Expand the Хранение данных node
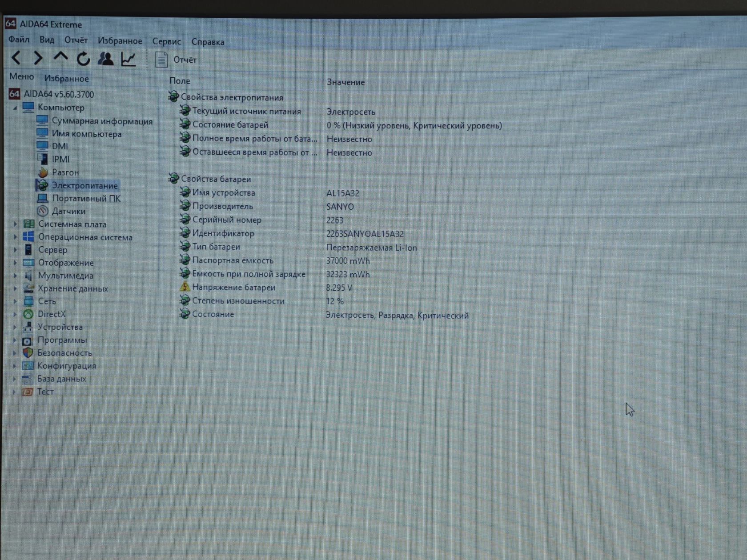The image size is (747, 560). 15,288
